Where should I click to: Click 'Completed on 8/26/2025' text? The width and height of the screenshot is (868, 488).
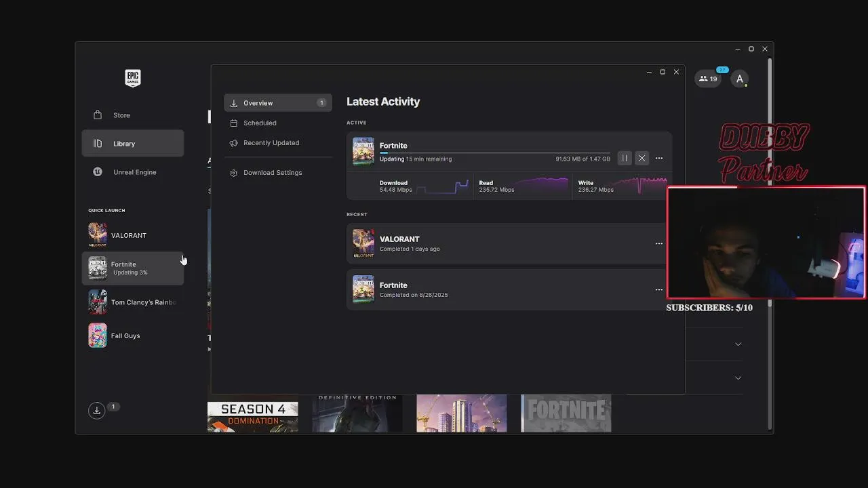point(414,295)
